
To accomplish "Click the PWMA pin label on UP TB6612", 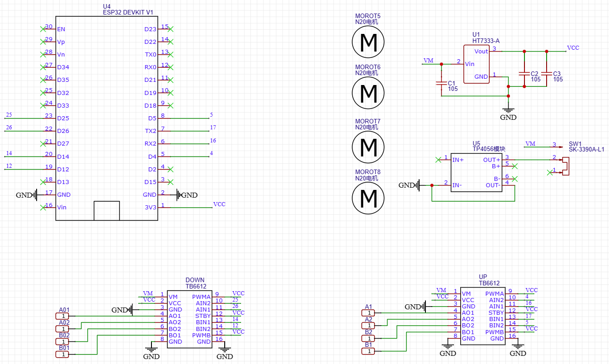I will 495,293.
